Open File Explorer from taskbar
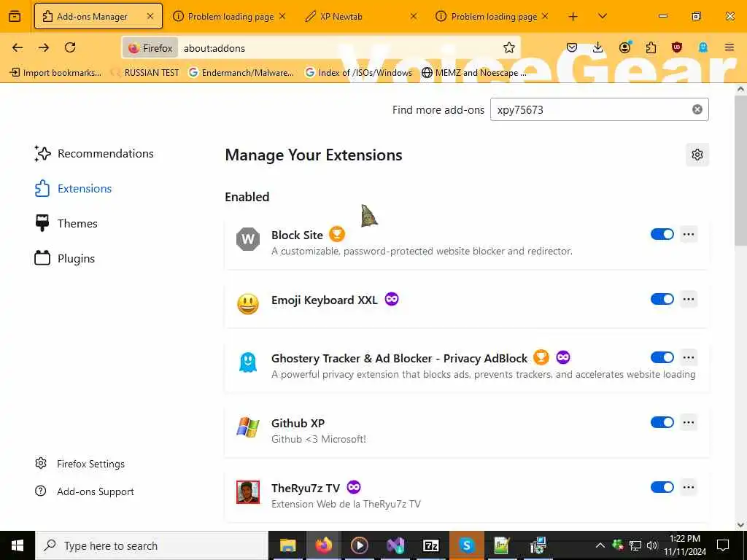747x560 pixels. click(x=287, y=545)
